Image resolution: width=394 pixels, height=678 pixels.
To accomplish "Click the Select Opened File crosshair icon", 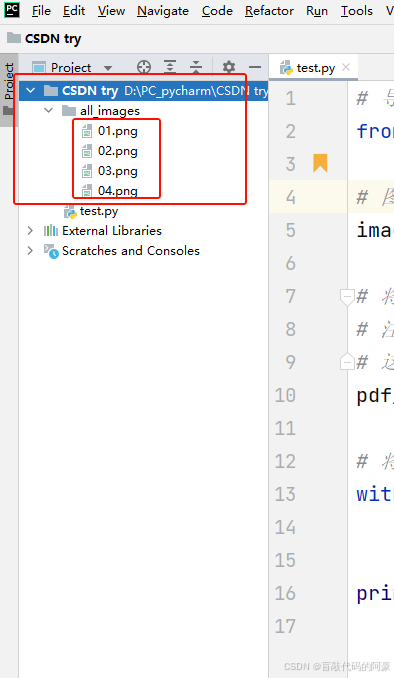I will point(144,67).
